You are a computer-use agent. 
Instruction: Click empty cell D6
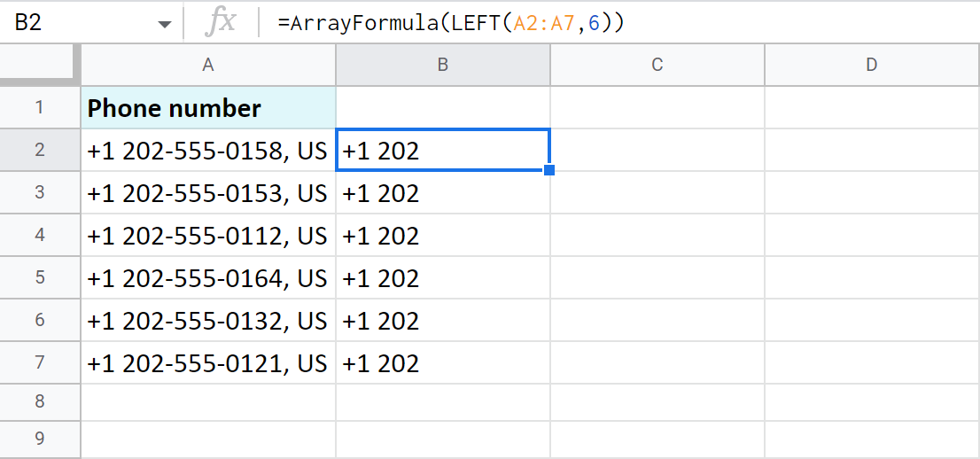pyautogui.click(x=872, y=321)
